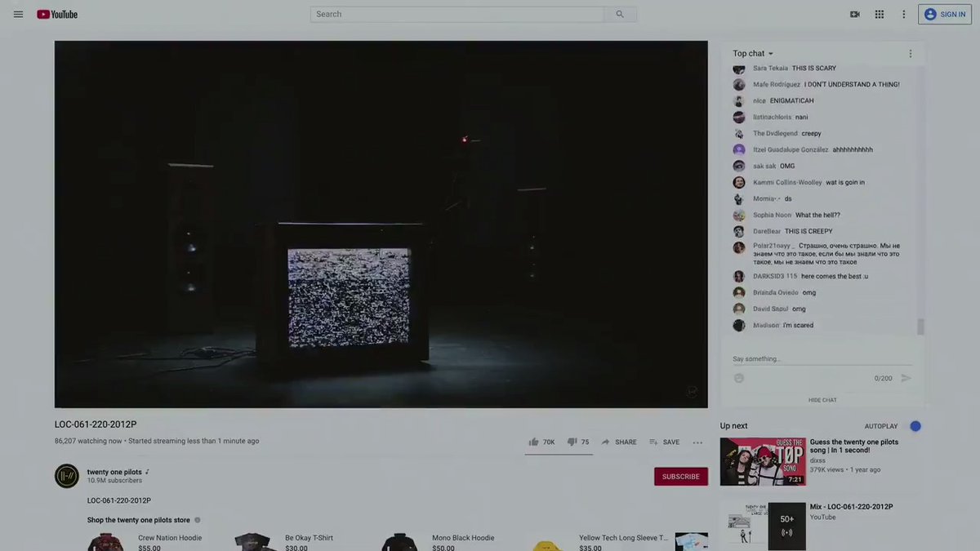The width and height of the screenshot is (980, 551).
Task: Click HIDE CHAT
Action: pos(822,400)
